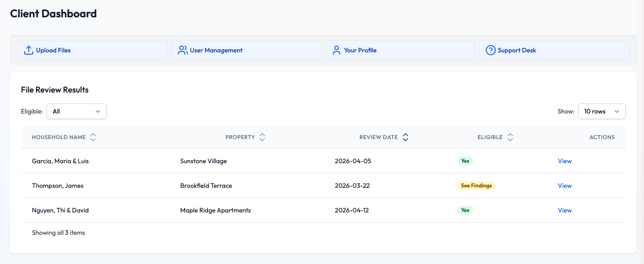
Task: Click the person icon next to Your Profile
Action: click(336, 50)
